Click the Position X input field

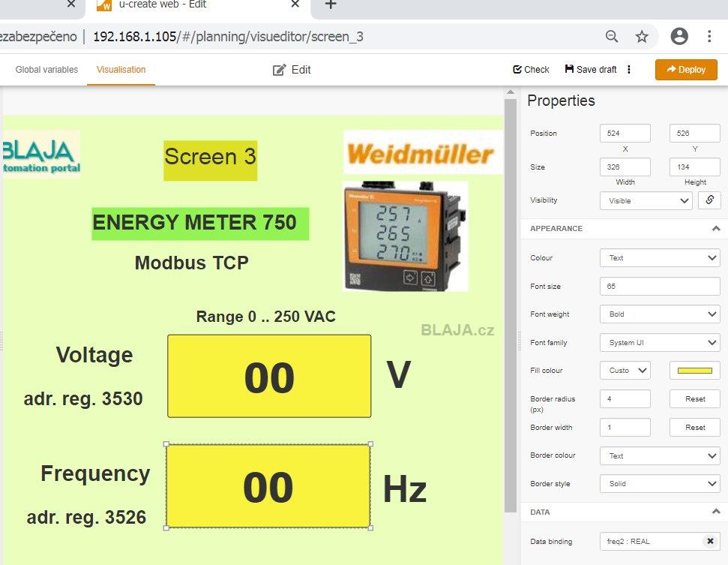(x=625, y=134)
